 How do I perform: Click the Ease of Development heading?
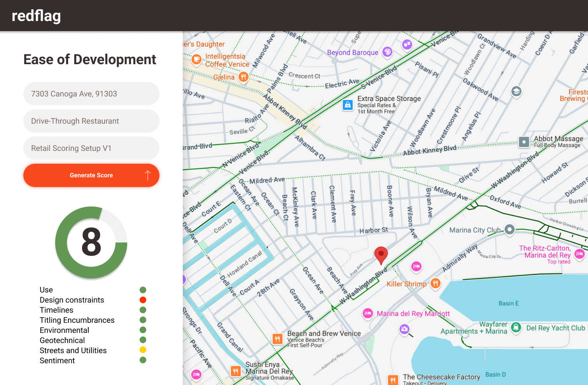tap(90, 59)
